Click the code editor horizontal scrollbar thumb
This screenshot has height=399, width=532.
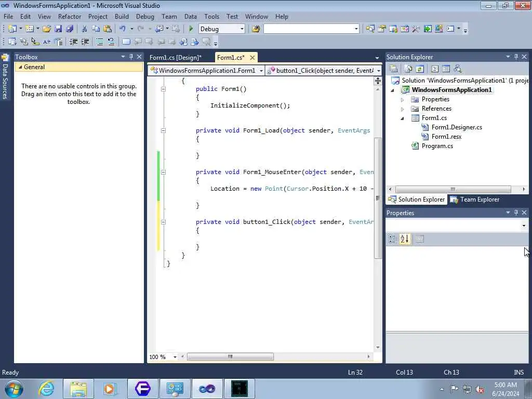tap(230, 356)
